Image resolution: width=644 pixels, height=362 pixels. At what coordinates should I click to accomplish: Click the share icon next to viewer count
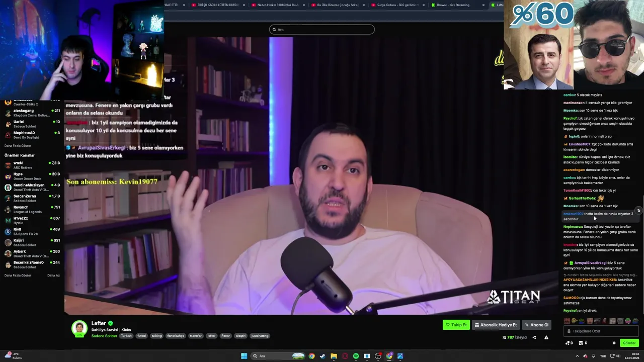[x=534, y=337]
